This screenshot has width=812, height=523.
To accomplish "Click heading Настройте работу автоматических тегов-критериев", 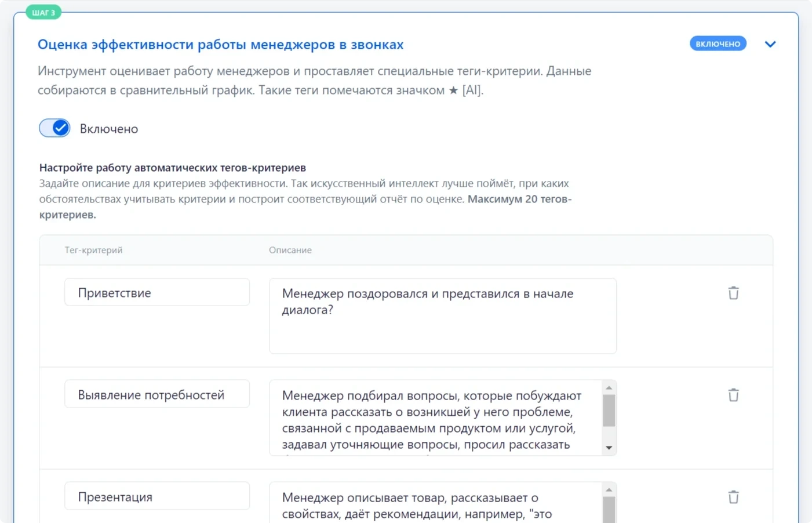I will coord(173,168).
